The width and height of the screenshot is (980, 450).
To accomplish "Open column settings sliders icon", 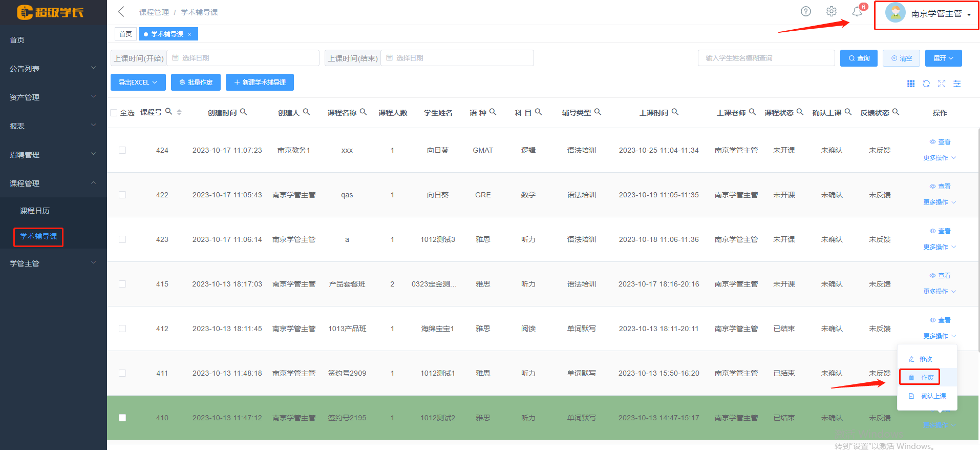I will (956, 84).
